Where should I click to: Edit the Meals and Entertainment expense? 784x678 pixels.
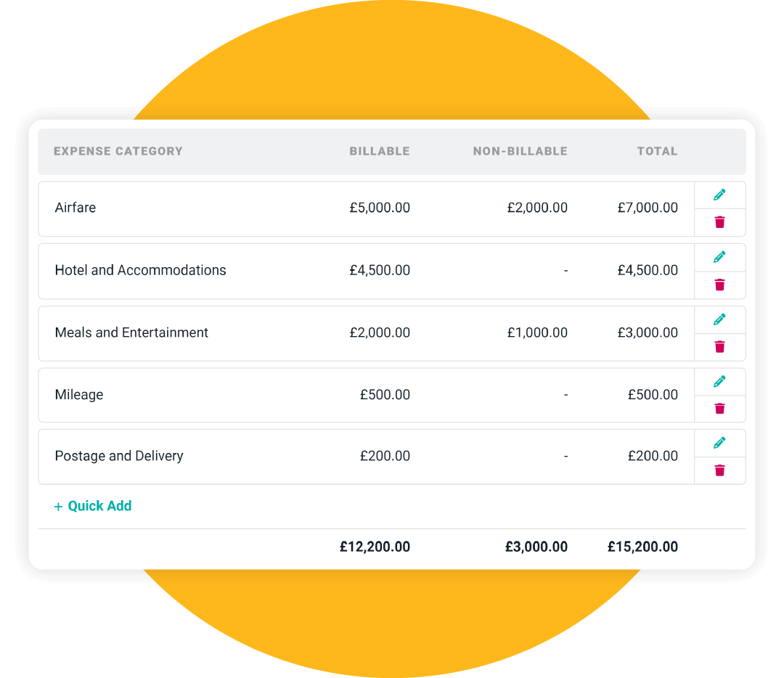coord(719,319)
